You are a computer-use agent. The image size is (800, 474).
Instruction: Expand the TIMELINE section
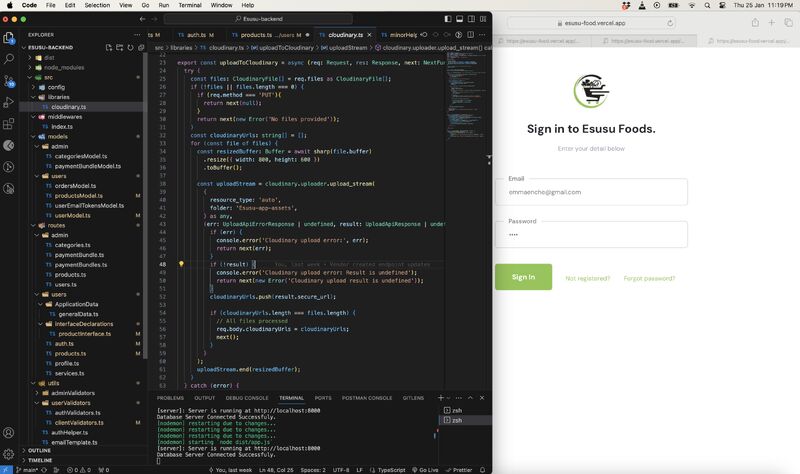(40, 460)
